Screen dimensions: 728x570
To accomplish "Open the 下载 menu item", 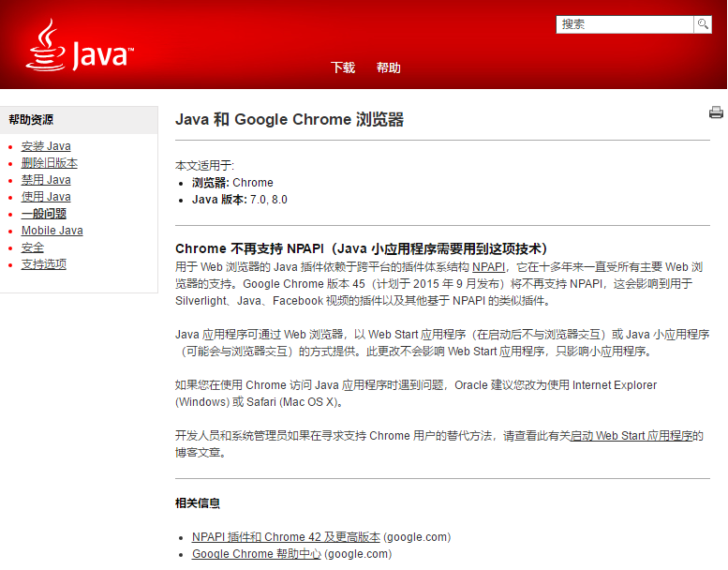I will [x=343, y=67].
